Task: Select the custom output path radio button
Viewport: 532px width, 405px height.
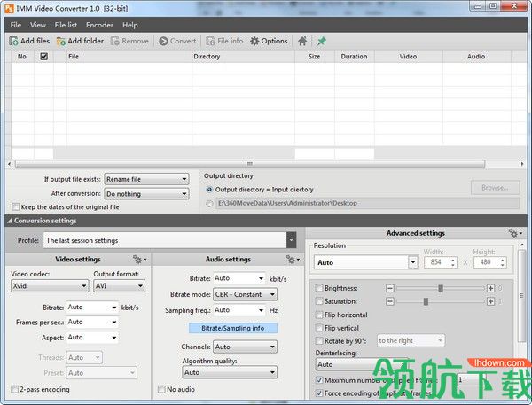Action: 209,204
